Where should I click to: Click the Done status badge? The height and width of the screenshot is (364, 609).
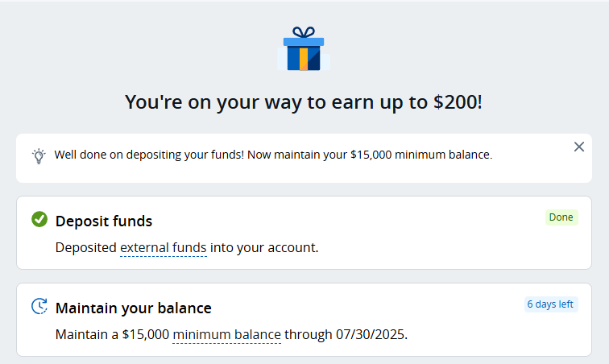(561, 217)
